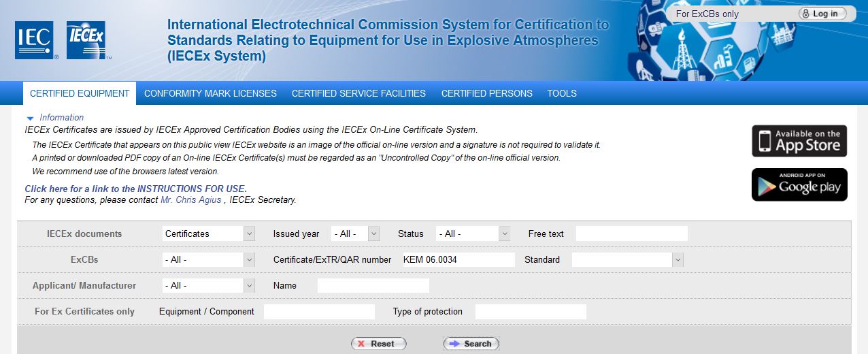Focus the Free text field
The height and width of the screenshot is (354, 868).
pos(632,234)
